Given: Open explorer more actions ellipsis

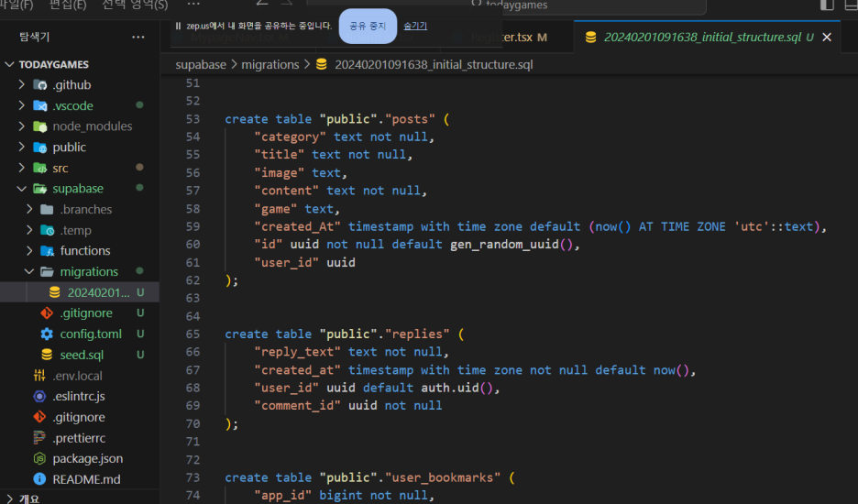Looking at the screenshot, I should (138, 38).
